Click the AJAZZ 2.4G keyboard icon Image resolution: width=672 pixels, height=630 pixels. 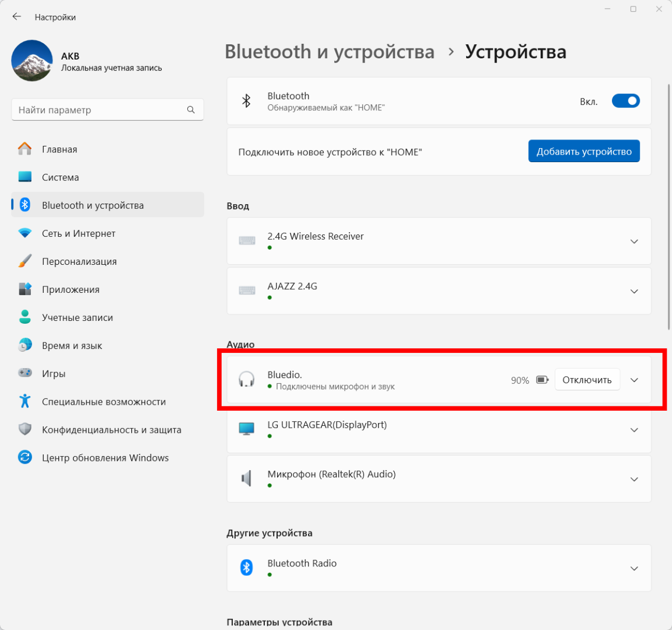click(x=247, y=290)
